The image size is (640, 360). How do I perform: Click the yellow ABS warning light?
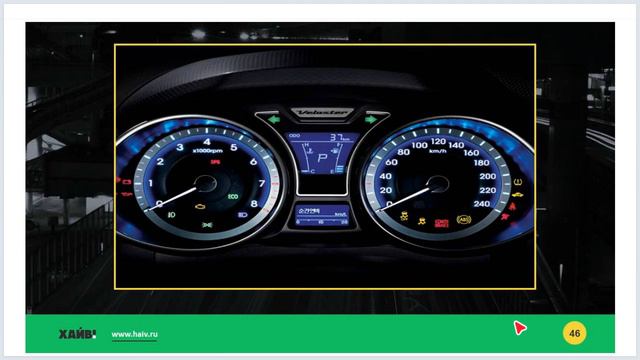click(464, 220)
